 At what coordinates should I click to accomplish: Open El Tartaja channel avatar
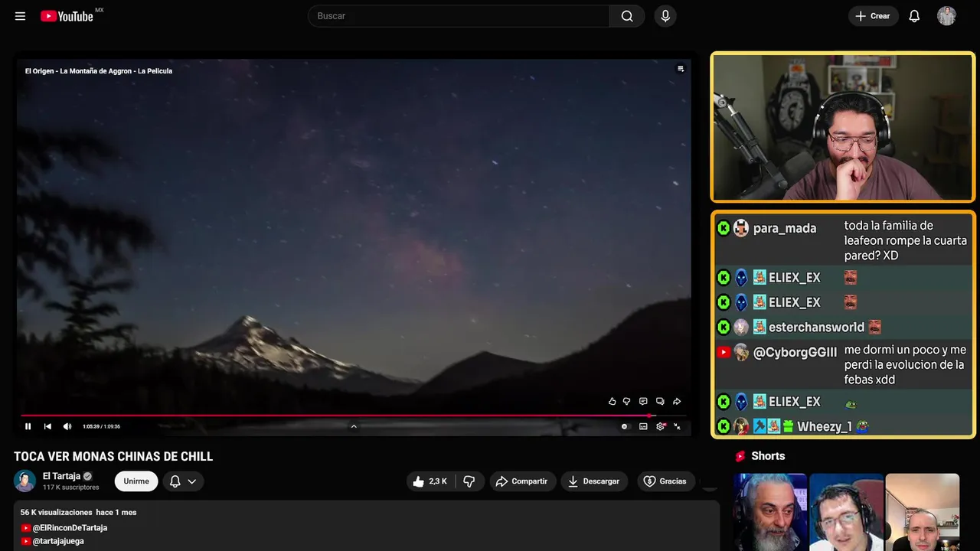(x=24, y=481)
